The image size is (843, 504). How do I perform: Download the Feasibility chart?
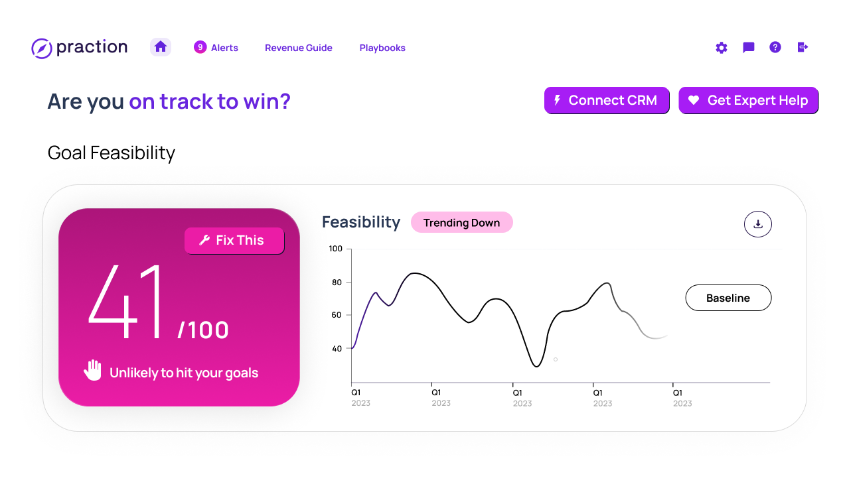(x=758, y=224)
